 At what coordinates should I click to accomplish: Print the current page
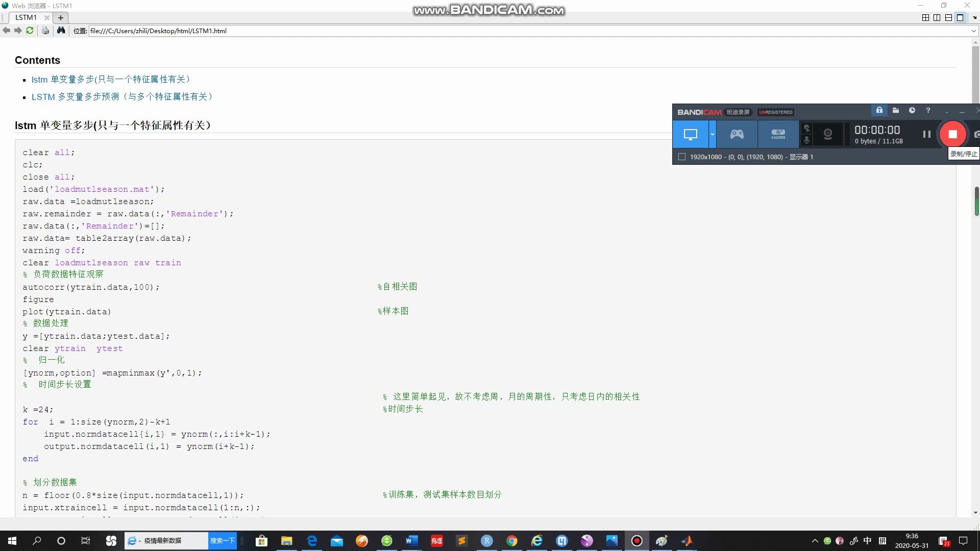45,31
